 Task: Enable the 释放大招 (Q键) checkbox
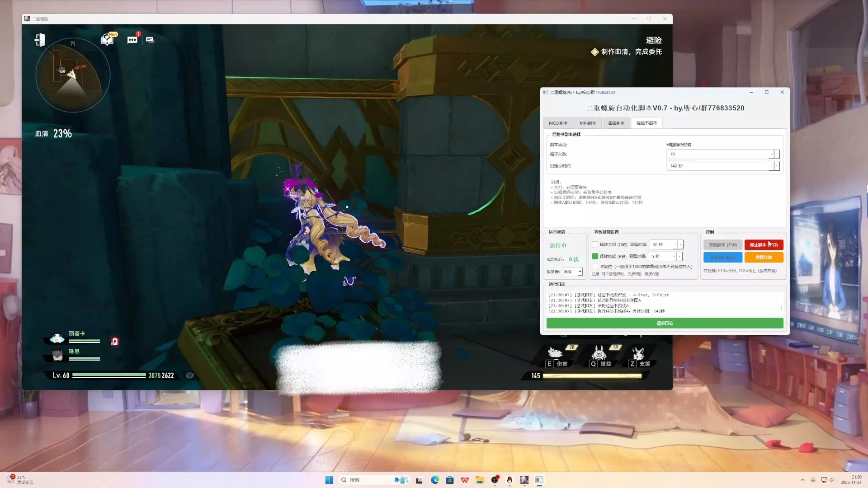pos(595,244)
